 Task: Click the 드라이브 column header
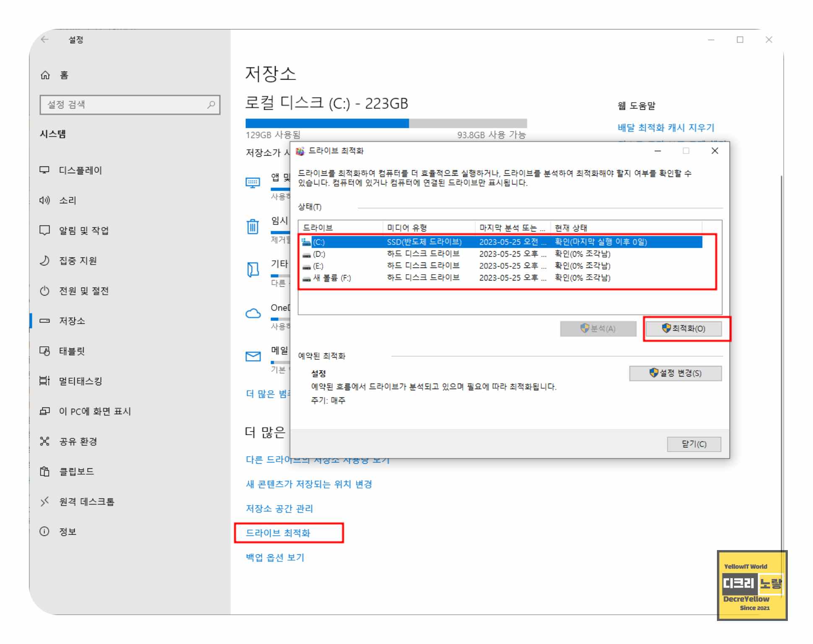pyautogui.click(x=341, y=228)
